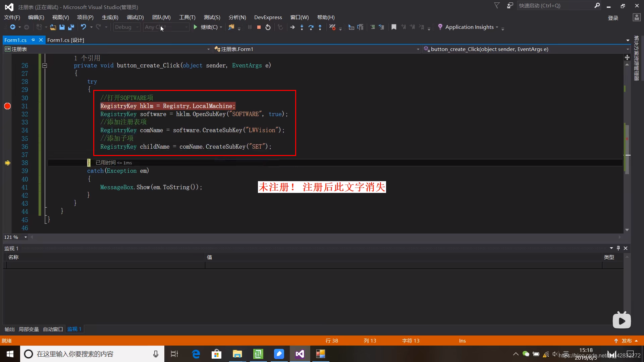Step Into with the down arrow icon
This screenshot has width=644, height=362.
[x=302, y=27]
